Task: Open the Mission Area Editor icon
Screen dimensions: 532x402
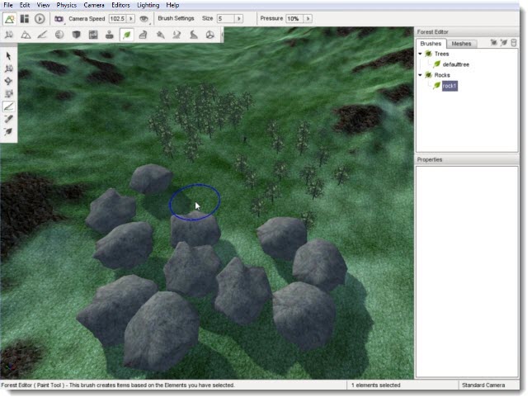Action: click(160, 35)
